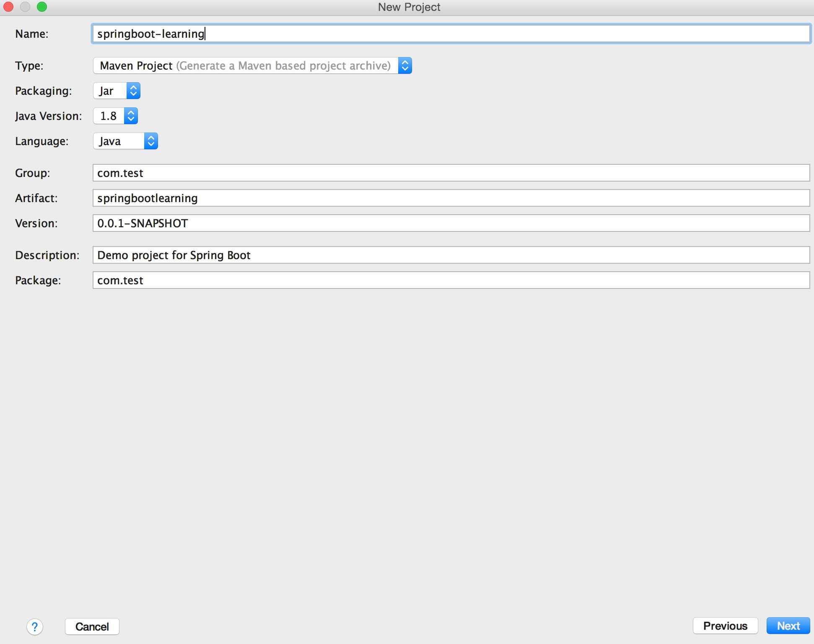Select the Version 0.0.1-SNAPSHOT field

click(451, 223)
